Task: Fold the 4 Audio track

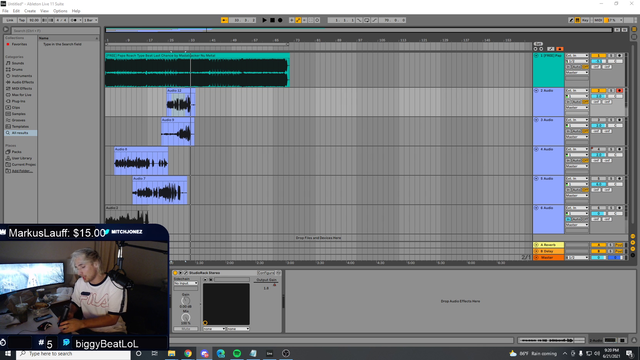Action: 536,149
